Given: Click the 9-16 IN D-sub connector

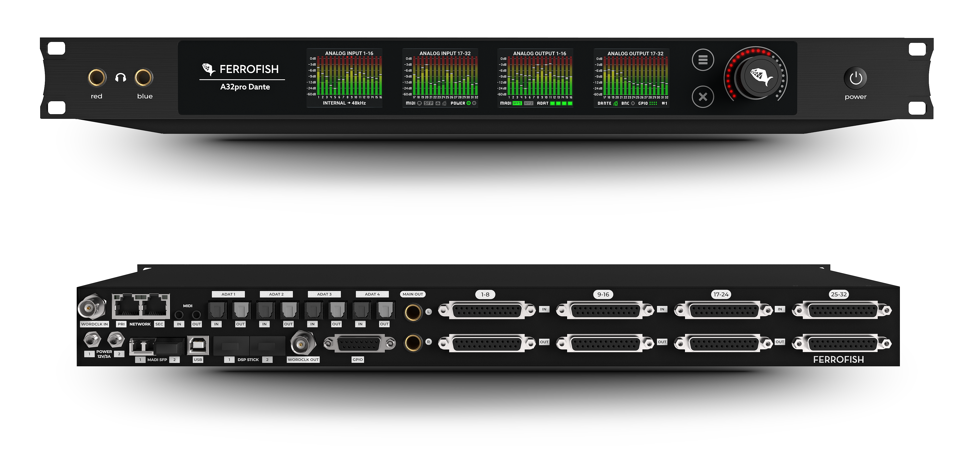Looking at the screenshot, I should pos(605,310).
